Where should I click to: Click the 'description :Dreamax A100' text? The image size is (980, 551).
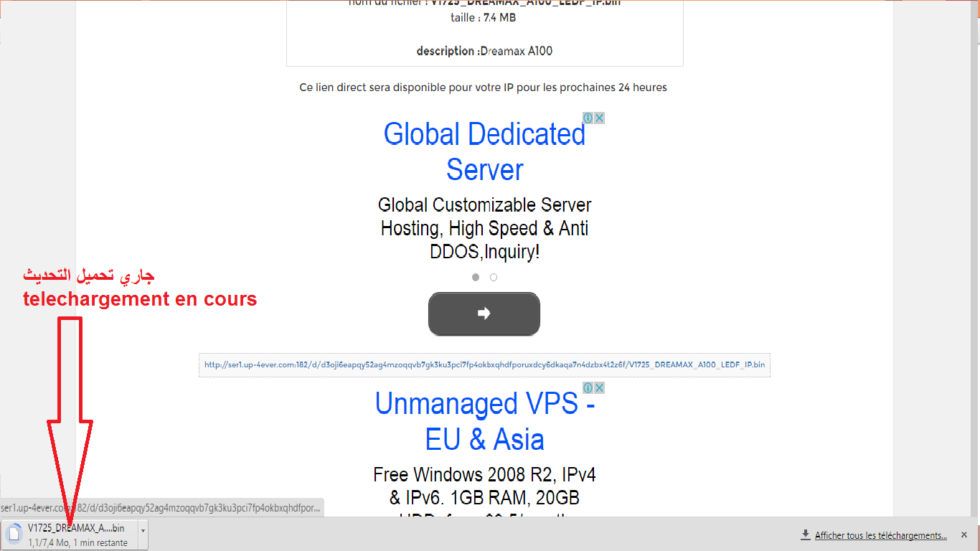pos(484,51)
